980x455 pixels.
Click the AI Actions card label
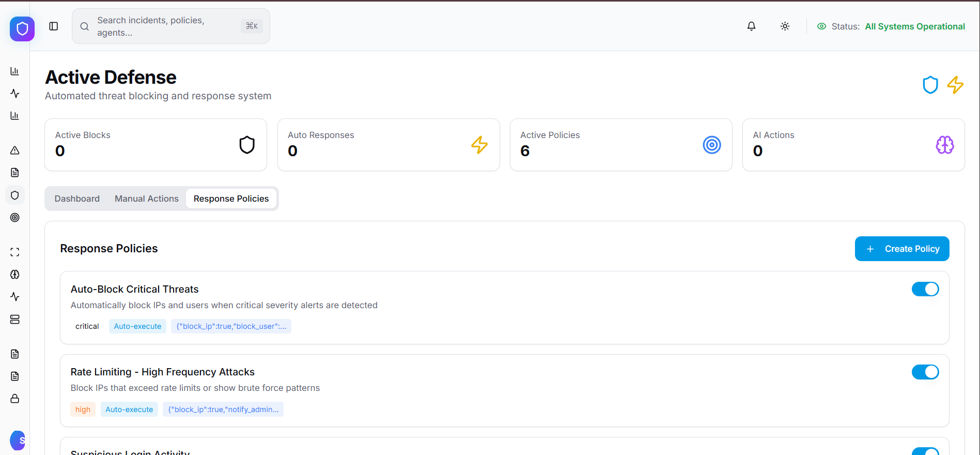pos(773,135)
